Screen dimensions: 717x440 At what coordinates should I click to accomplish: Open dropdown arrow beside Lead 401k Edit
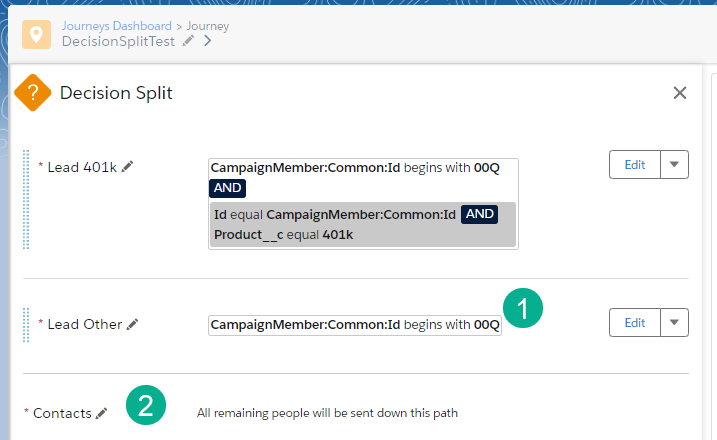[x=675, y=165]
